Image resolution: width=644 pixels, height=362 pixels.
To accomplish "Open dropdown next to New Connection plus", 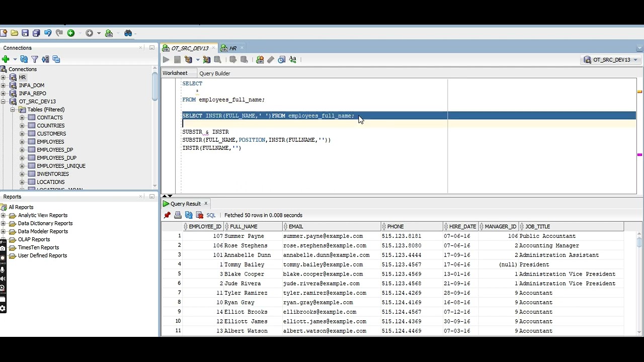I will [15, 59].
